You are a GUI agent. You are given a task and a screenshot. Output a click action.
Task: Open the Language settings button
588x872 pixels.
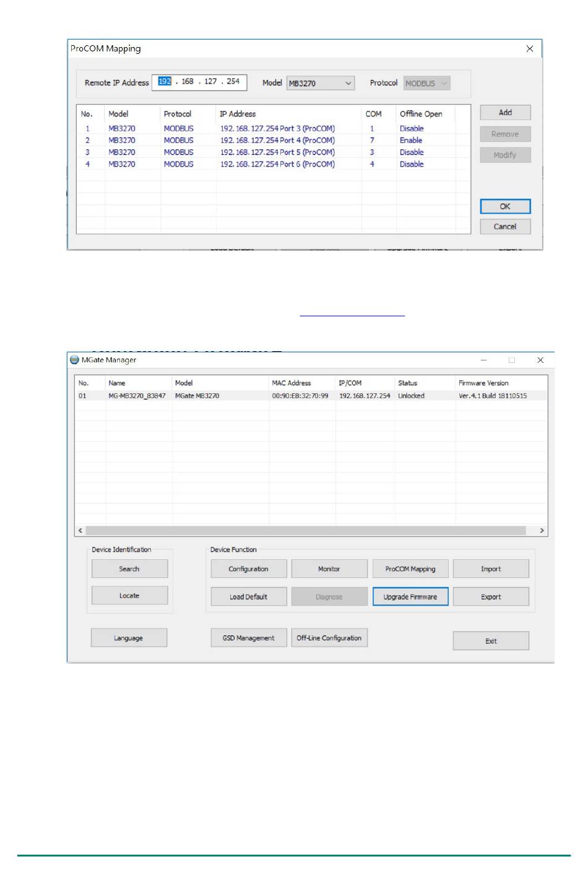129,638
